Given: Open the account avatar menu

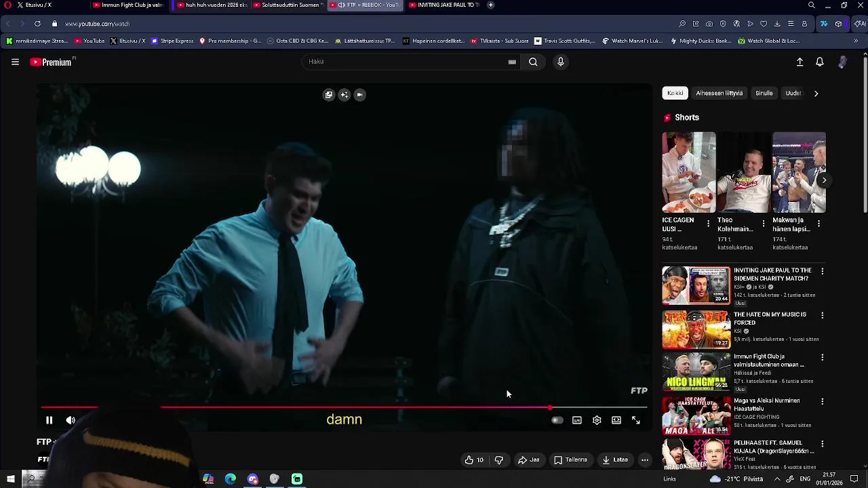Looking at the screenshot, I should (842, 62).
